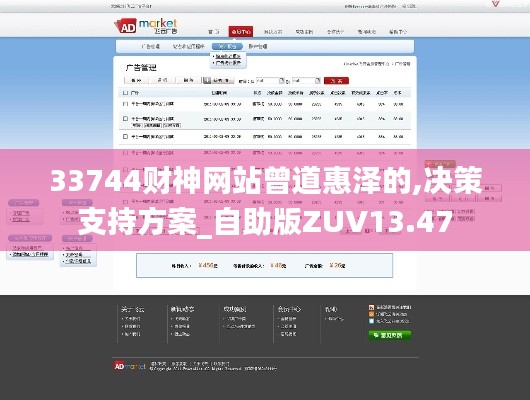Open the blue highlighted sub-navigation pill
Viewport: 530px width, 400px height.
point(227,46)
